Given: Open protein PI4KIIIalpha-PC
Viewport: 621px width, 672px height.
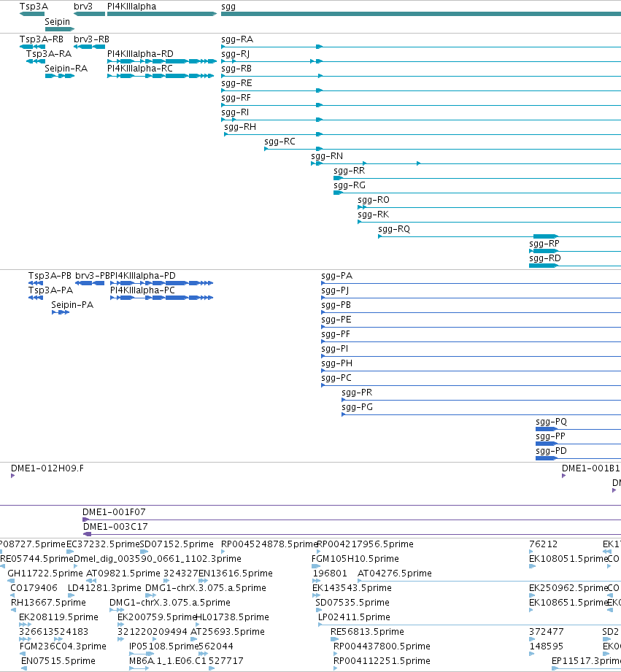Looking at the screenshot, I should click(142, 290).
